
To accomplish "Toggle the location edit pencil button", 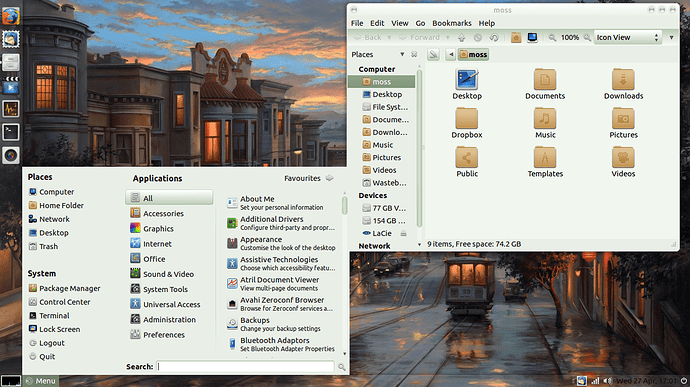I will point(433,55).
